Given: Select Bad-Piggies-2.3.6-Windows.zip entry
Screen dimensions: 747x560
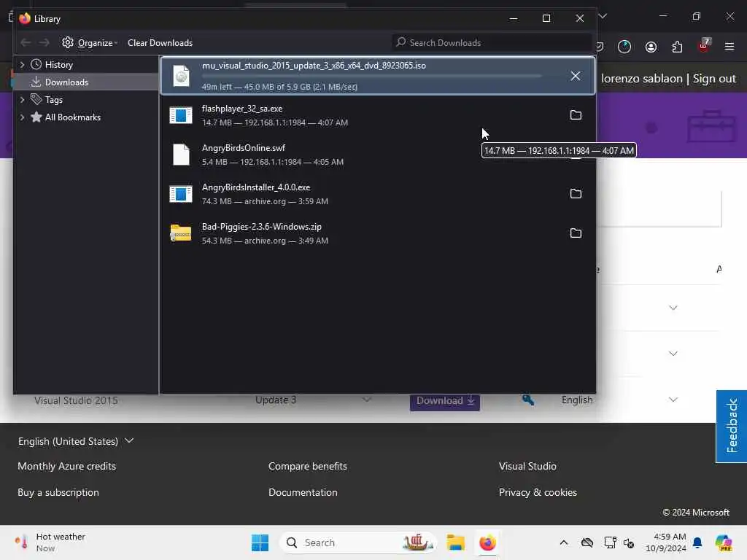Looking at the screenshot, I should tap(377, 233).
